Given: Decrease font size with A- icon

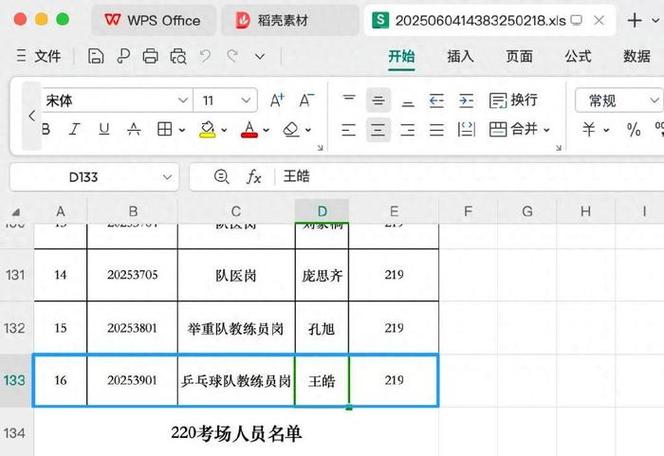Looking at the screenshot, I should 307,100.
